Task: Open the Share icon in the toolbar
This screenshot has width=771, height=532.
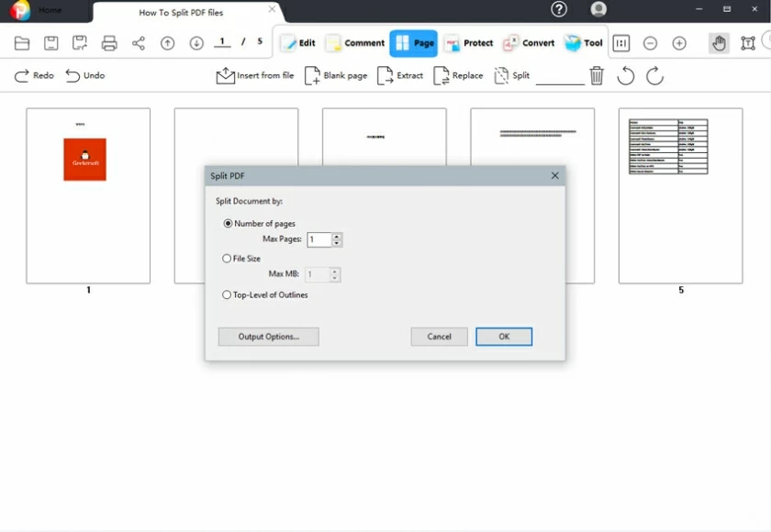Action: [139, 42]
